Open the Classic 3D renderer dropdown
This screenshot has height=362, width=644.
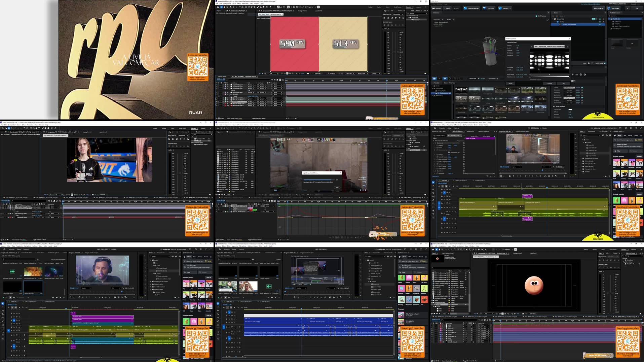point(350,73)
